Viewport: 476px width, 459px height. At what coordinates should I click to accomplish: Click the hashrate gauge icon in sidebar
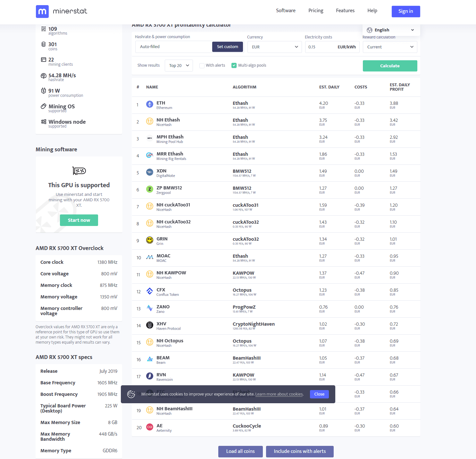44,76
